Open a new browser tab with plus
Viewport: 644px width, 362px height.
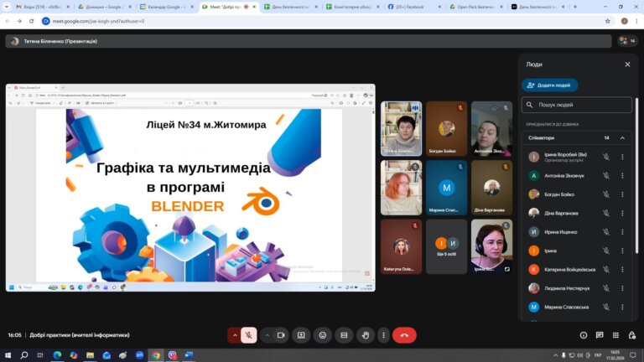pos(575,7)
